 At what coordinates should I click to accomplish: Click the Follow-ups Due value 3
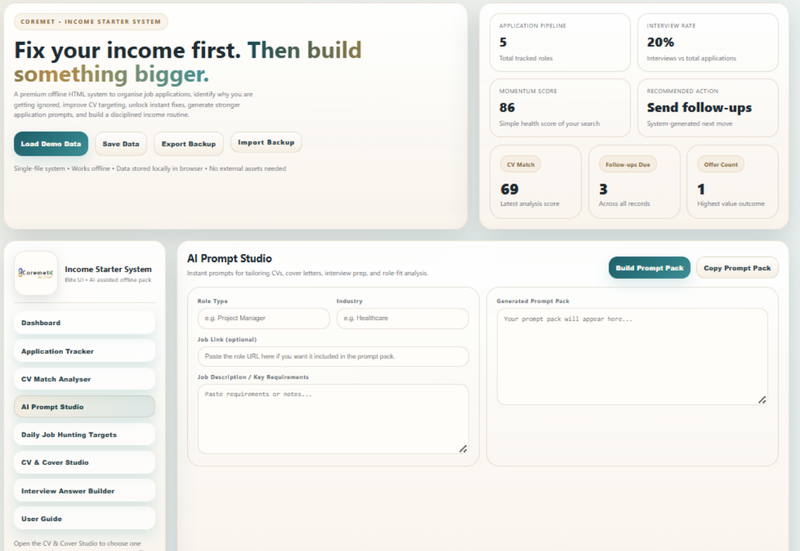point(603,189)
